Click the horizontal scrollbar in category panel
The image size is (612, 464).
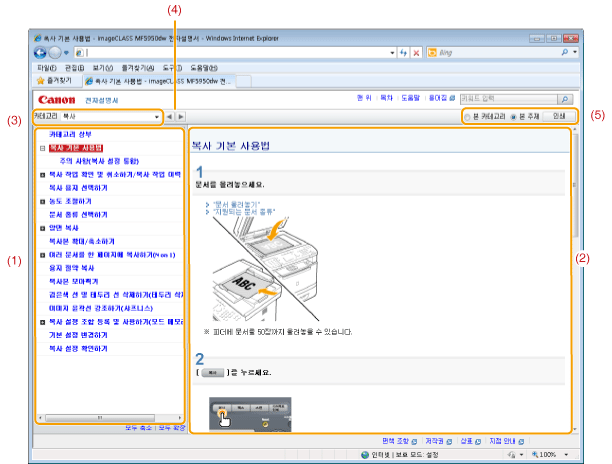pos(110,416)
